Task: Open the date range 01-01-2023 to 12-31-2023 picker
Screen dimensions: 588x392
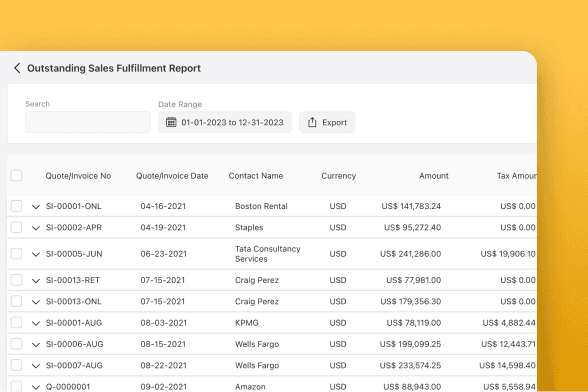Action: click(x=225, y=122)
